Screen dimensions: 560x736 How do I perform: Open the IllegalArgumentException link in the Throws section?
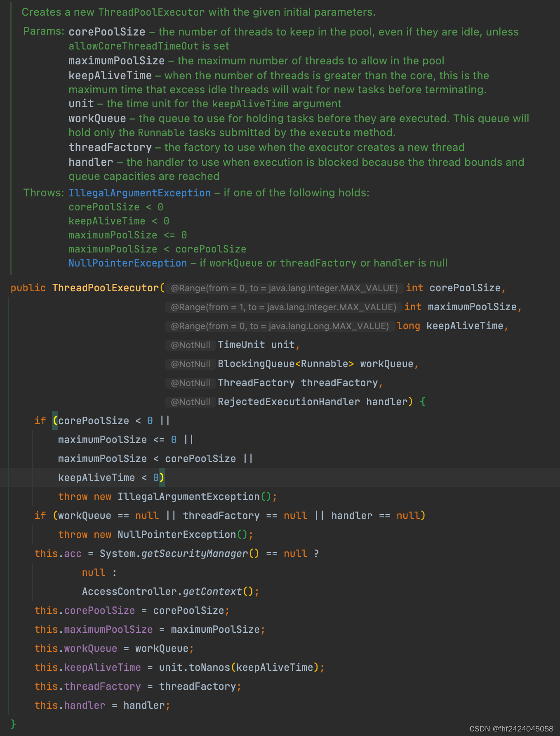[x=139, y=193]
